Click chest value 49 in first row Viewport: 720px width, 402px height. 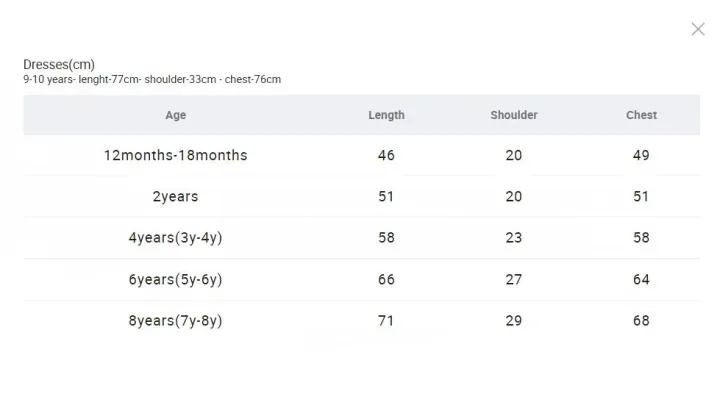[x=641, y=155]
